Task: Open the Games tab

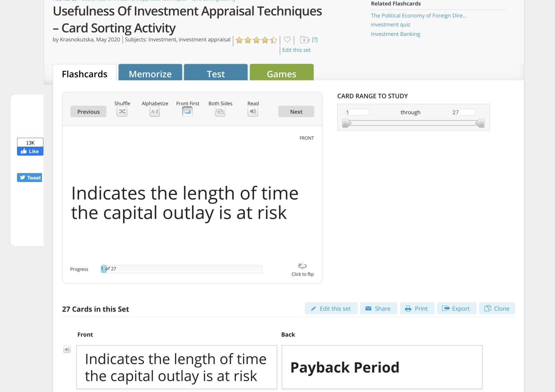Action: [281, 74]
